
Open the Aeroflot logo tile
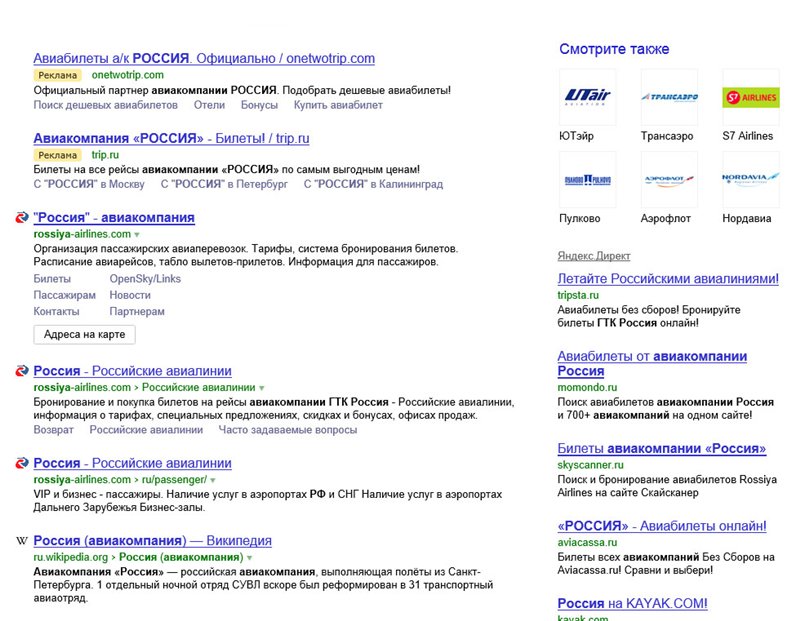[669, 179]
